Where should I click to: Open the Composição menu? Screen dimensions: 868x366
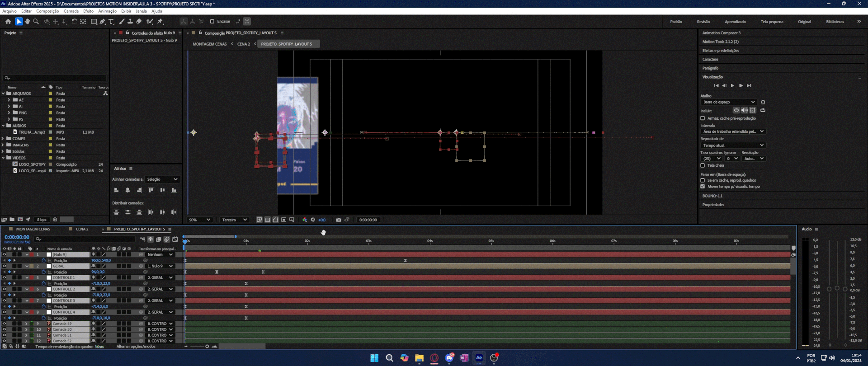[x=47, y=11]
